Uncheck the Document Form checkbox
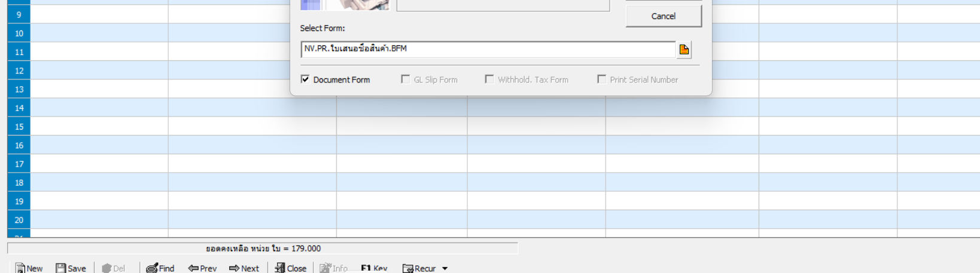The width and height of the screenshot is (980, 273). tap(305, 79)
